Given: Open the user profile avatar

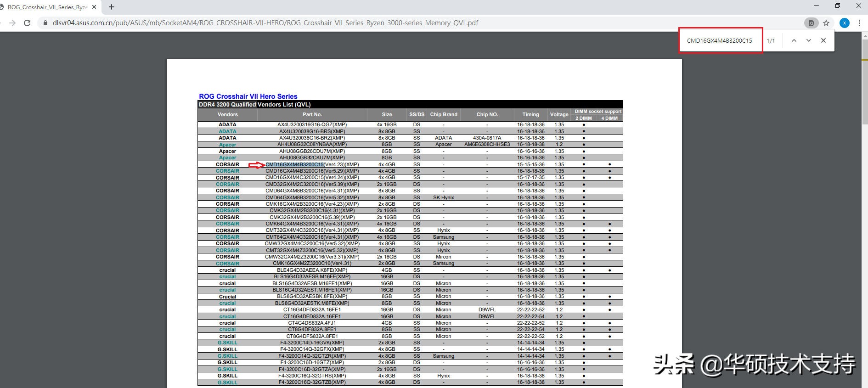Looking at the screenshot, I should click(845, 23).
